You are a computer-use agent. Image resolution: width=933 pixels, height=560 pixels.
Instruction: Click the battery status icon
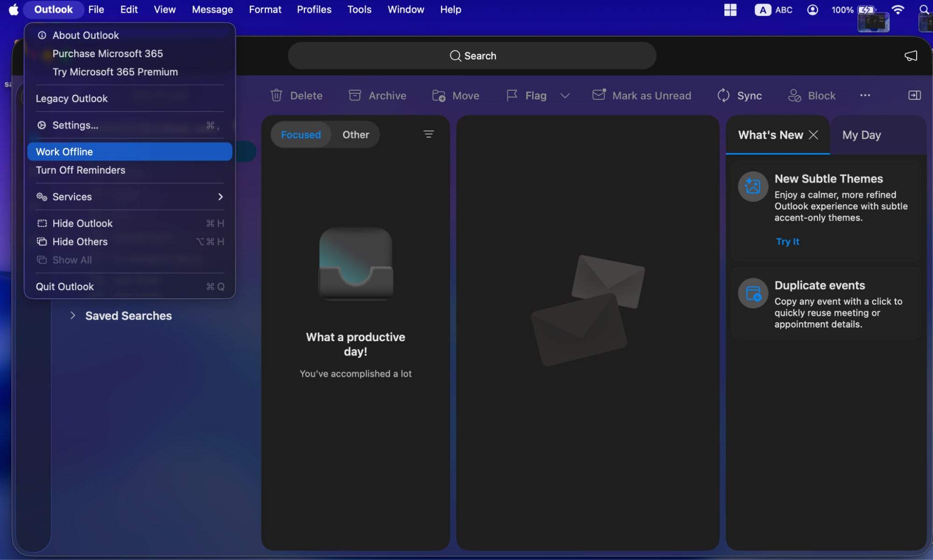click(x=866, y=9)
